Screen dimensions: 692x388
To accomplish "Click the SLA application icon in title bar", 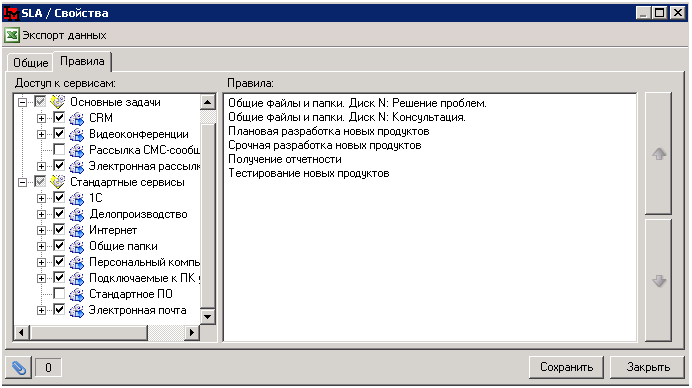I will pos(11,13).
